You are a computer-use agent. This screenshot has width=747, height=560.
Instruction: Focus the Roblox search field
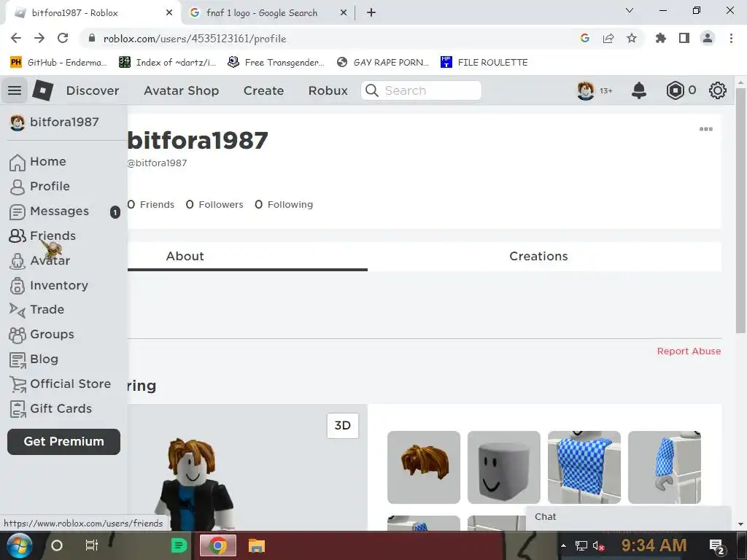pyautogui.click(x=421, y=90)
